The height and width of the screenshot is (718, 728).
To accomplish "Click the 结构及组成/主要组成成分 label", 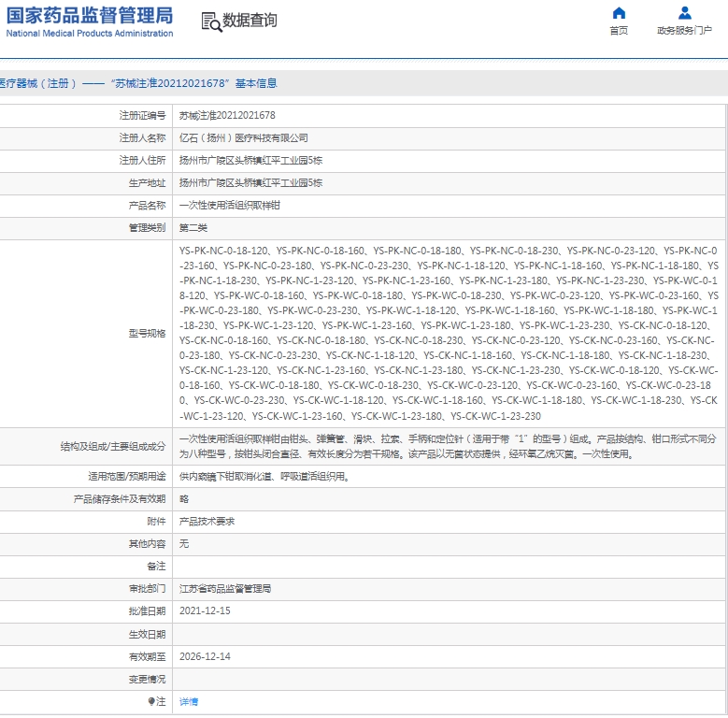I will 113,446.
